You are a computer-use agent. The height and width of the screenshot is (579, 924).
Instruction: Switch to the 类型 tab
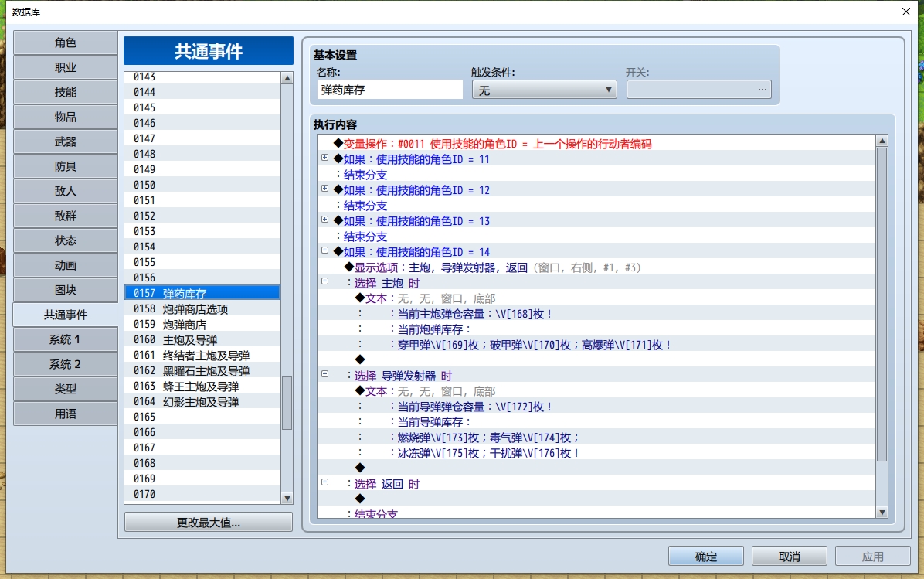click(66, 390)
